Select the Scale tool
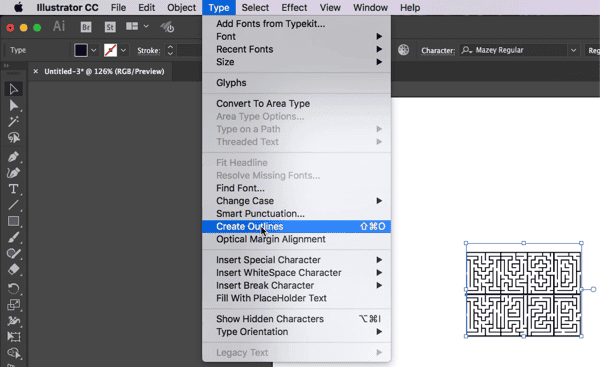 point(13,305)
